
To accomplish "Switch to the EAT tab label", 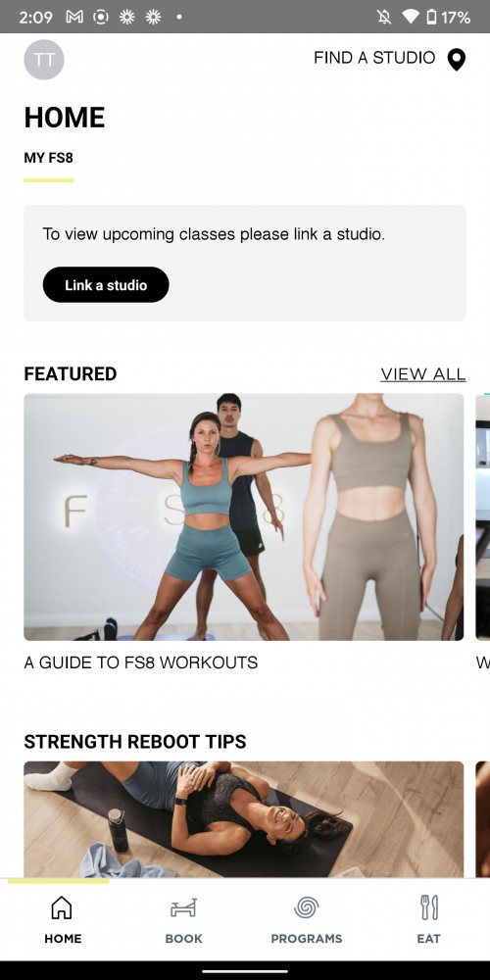I will click(429, 939).
